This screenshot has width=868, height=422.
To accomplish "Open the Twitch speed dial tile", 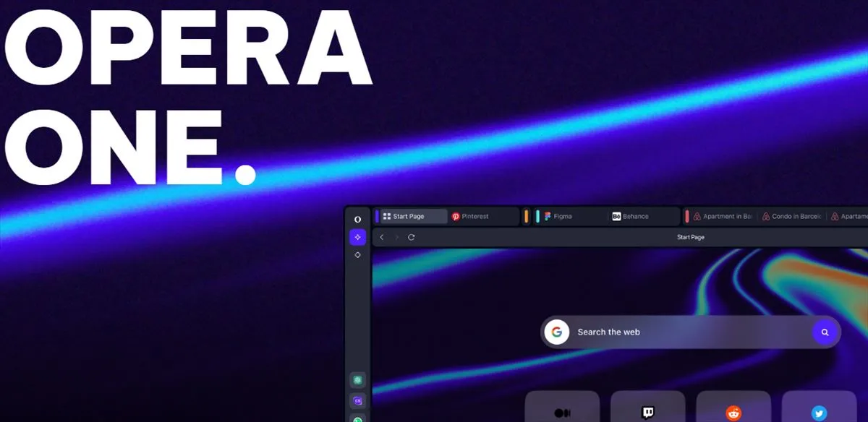I will (648, 406).
